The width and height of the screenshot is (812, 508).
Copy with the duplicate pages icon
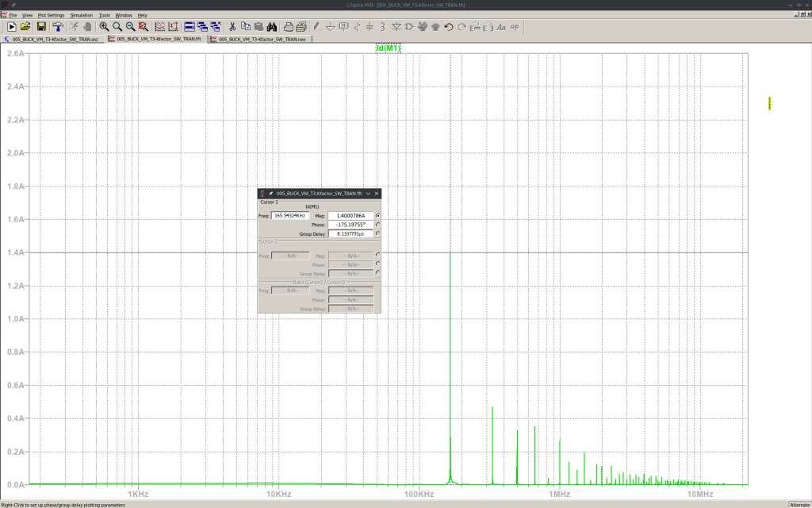click(246, 26)
